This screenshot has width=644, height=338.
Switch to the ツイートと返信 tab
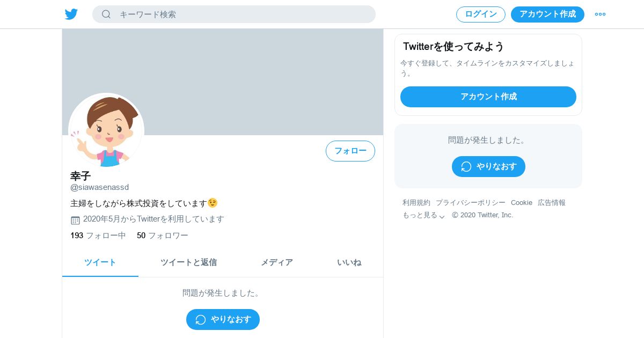coord(188,262)
